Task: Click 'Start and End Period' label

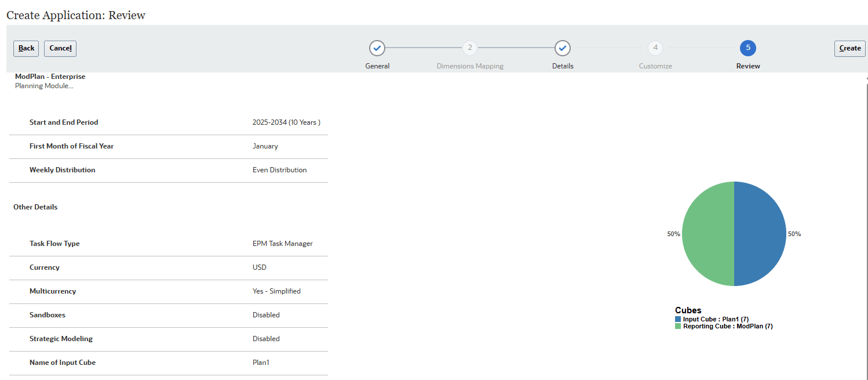Action: point(64,122)
